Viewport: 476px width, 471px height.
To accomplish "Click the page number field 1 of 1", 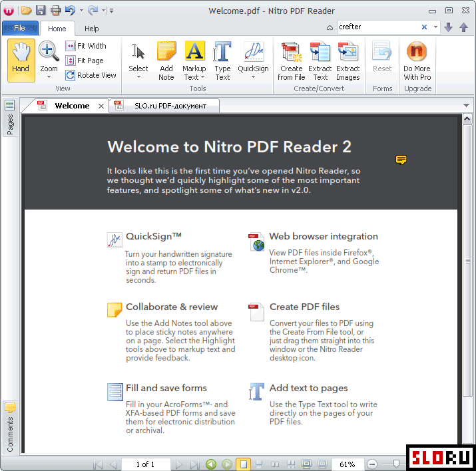I will pyautogui.click(x=145, y=464).
